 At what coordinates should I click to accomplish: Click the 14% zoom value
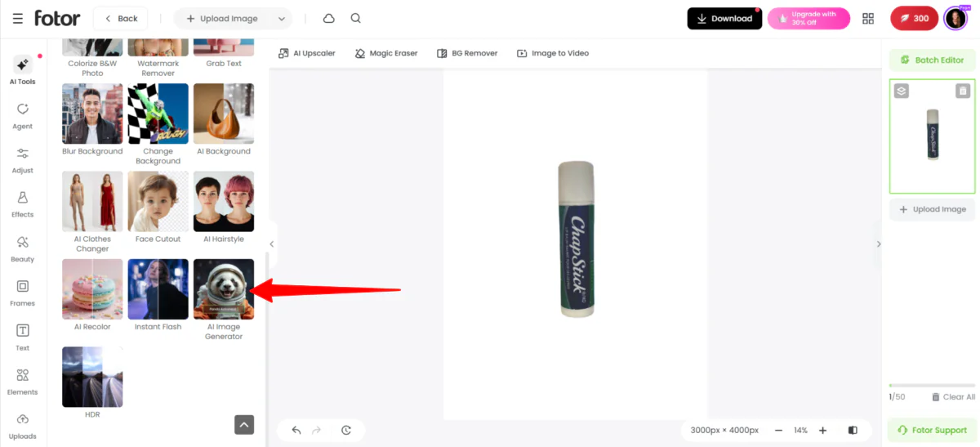click(800, 430)
